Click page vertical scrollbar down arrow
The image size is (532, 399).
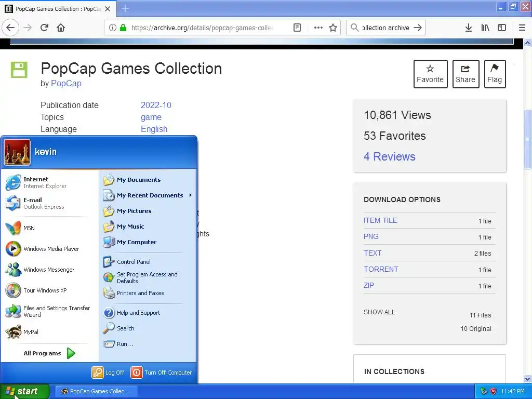527,379
